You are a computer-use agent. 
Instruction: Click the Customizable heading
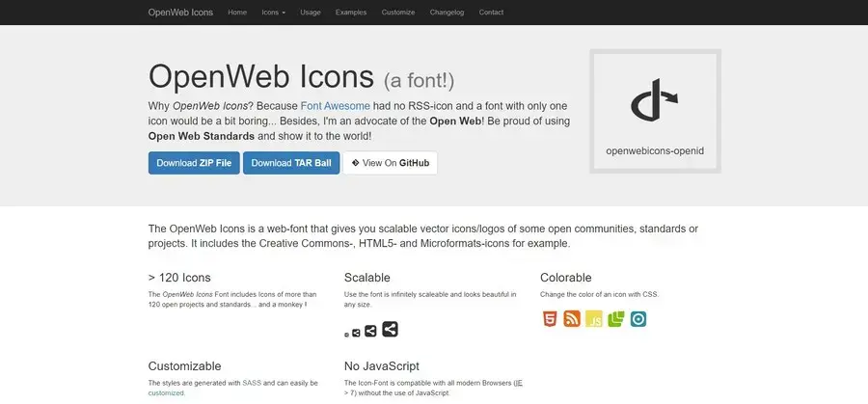pos(184,366)
